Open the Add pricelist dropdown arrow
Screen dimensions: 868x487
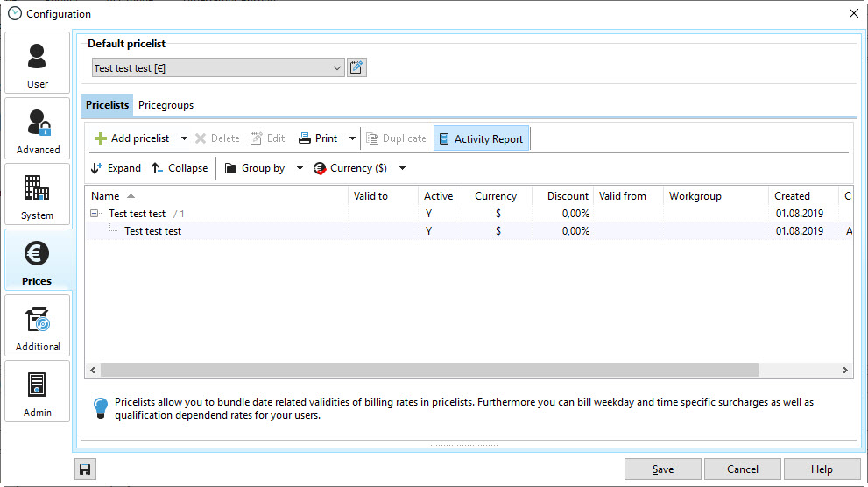click(x=184, y=138)
